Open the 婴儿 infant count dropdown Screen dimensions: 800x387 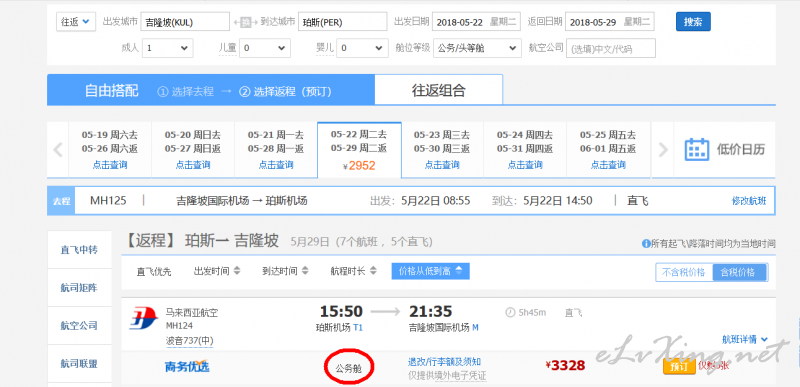pos(362,48)
